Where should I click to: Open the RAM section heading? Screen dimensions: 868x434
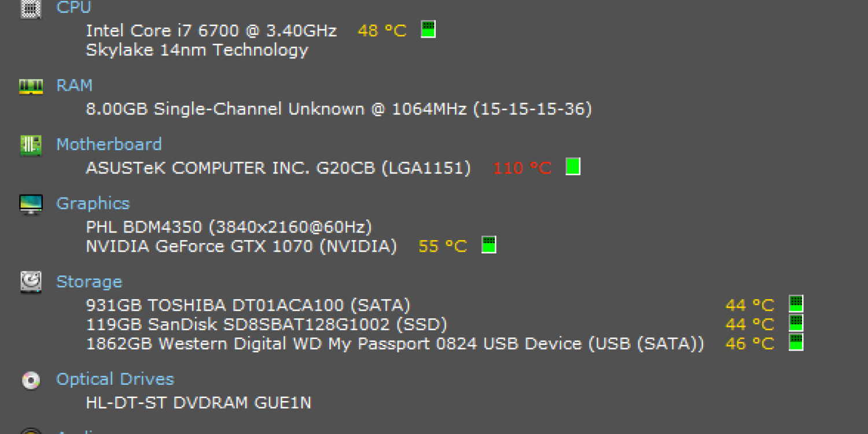74,86
